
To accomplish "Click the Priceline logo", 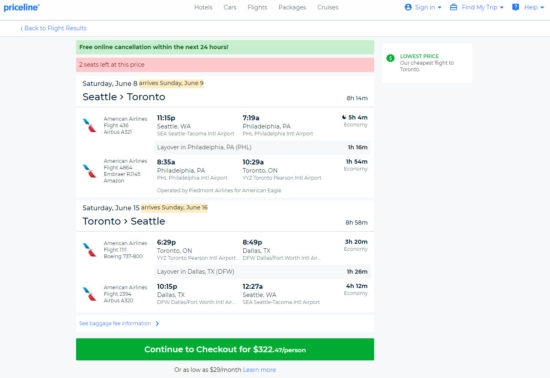I will [x=21, y=7].
